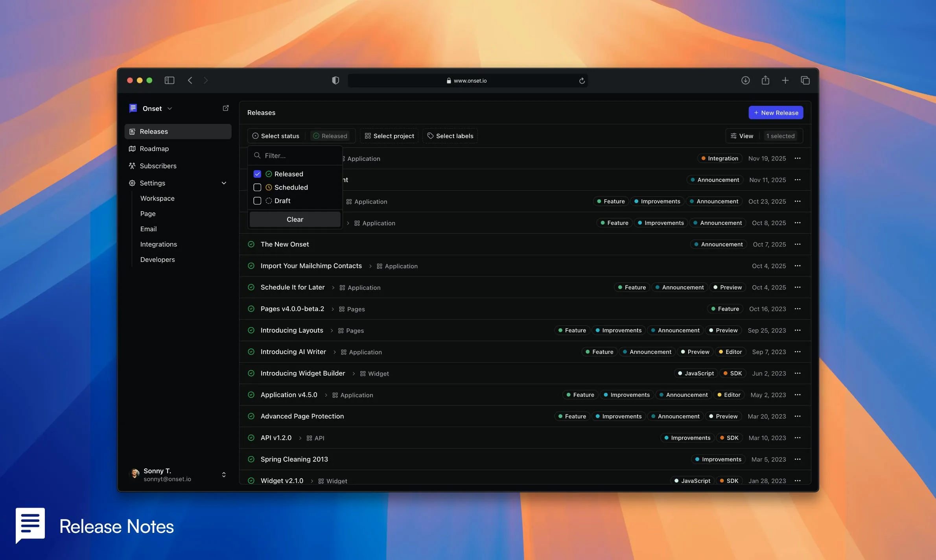936x560 pixels.
Task: Click the Editor label on Application v4.5.0 row
Action: [729, 395]
